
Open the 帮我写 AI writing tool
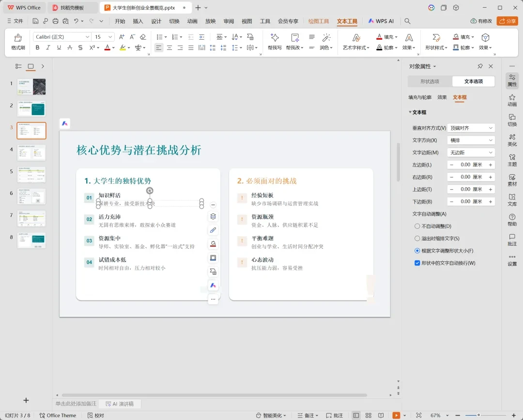(275, 42)
